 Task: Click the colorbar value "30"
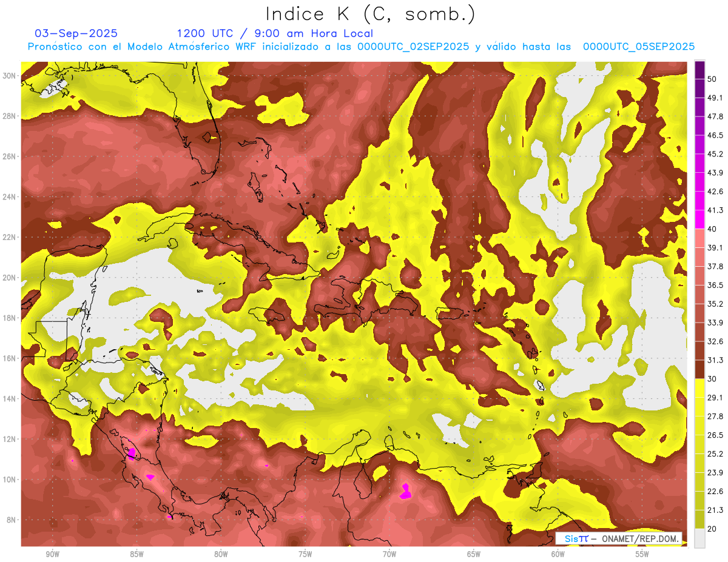pos(712,379)
